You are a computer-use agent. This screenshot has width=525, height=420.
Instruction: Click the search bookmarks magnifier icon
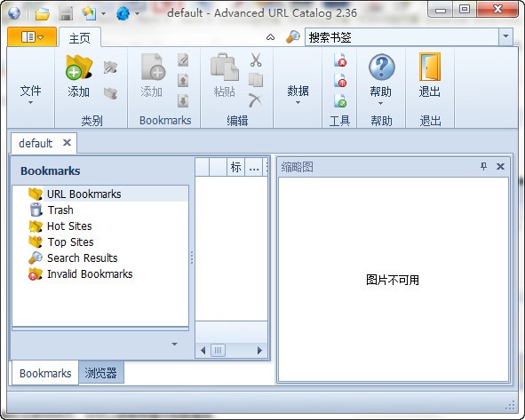[x=292, y=36]
